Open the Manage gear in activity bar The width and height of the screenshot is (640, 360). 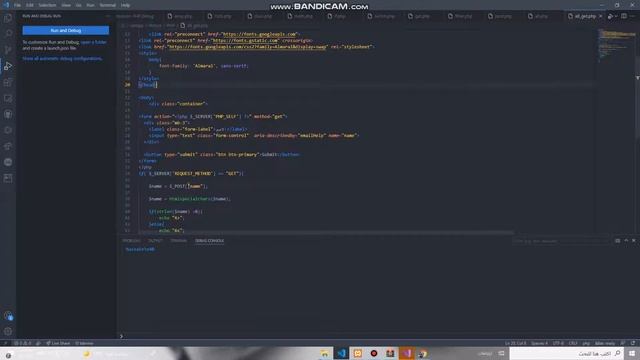(8, 331)
